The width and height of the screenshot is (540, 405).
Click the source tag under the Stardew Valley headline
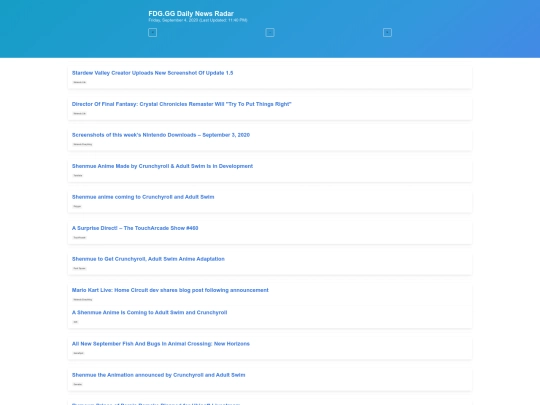[x=80, y=82]
